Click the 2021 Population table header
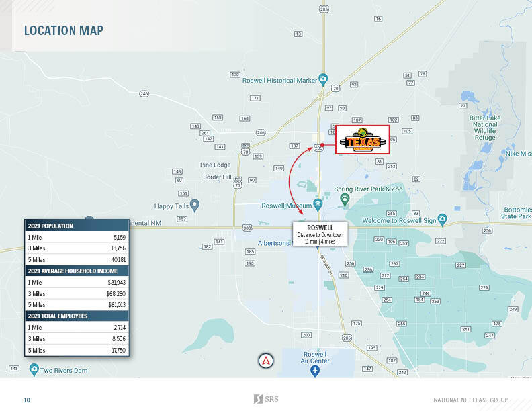Viewport: 532px width, 411px height. pyautogui.click(x=77, y=226)
